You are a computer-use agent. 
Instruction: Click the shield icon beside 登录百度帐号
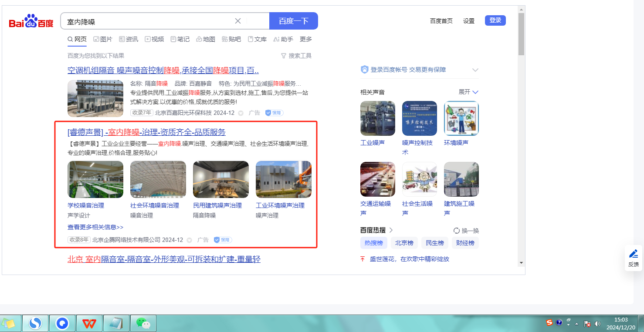(x=365, y=70)
